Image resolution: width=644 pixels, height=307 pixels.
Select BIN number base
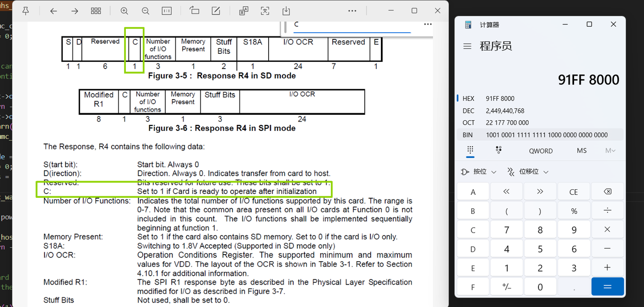coord(539,135)
